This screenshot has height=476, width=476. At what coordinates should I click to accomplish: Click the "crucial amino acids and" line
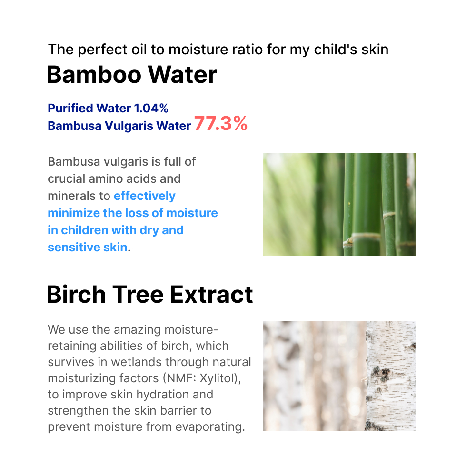114,179
